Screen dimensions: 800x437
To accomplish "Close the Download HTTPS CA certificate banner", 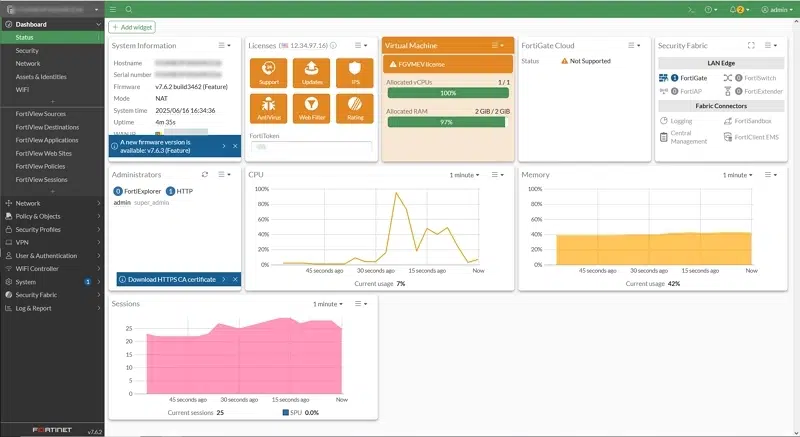I will point(235,279).
